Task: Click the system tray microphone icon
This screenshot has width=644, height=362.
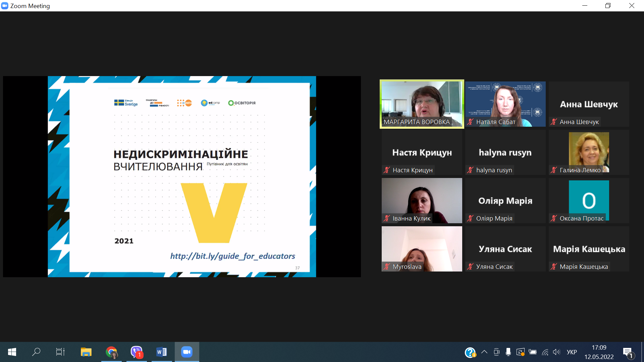Action: coord(508,352)
